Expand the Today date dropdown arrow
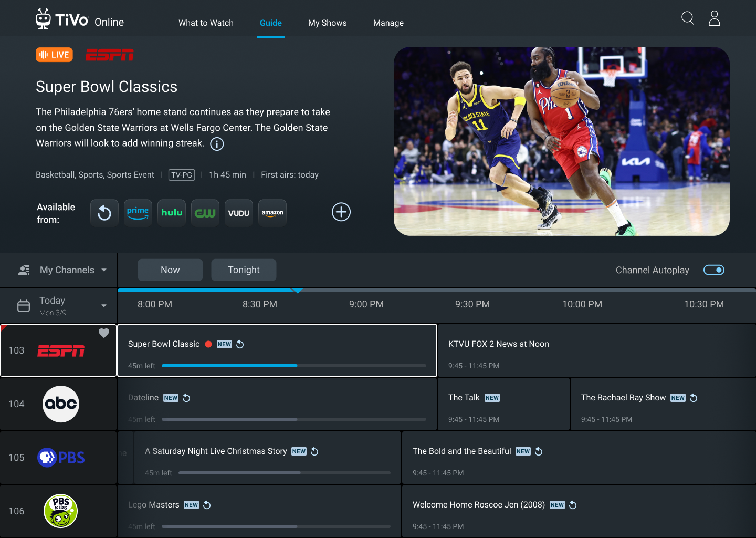Viewport: 756px width, 538px height. (104, 306)
